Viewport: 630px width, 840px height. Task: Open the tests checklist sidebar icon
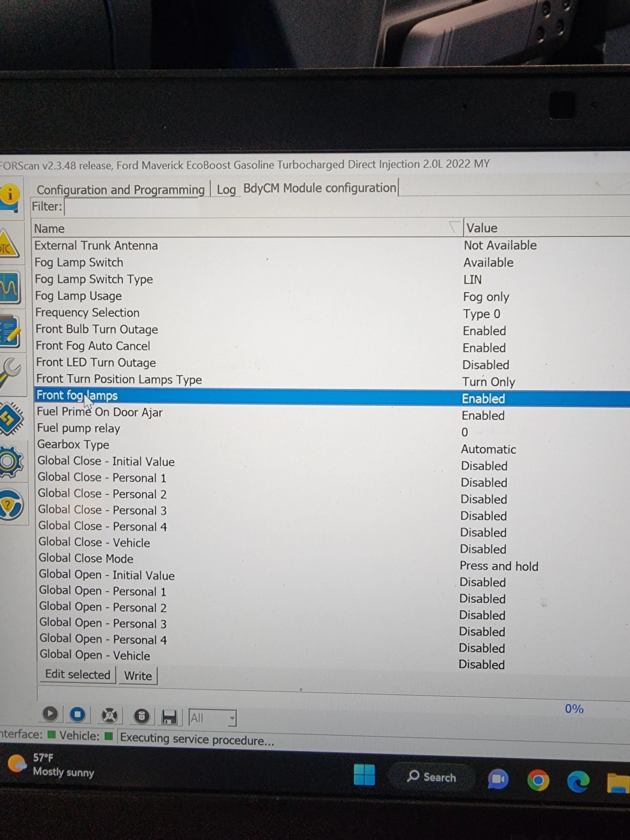10,331
